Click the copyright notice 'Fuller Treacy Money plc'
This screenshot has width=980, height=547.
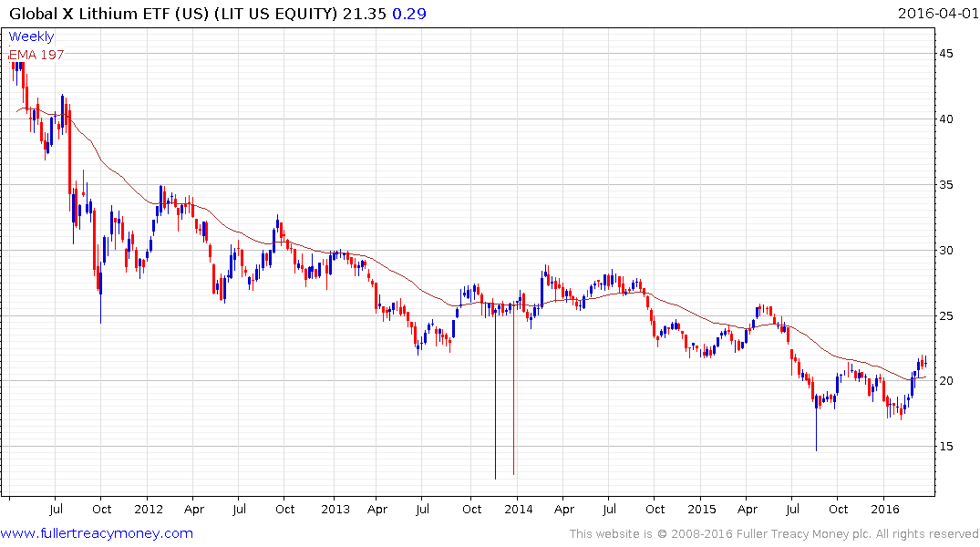803,534
